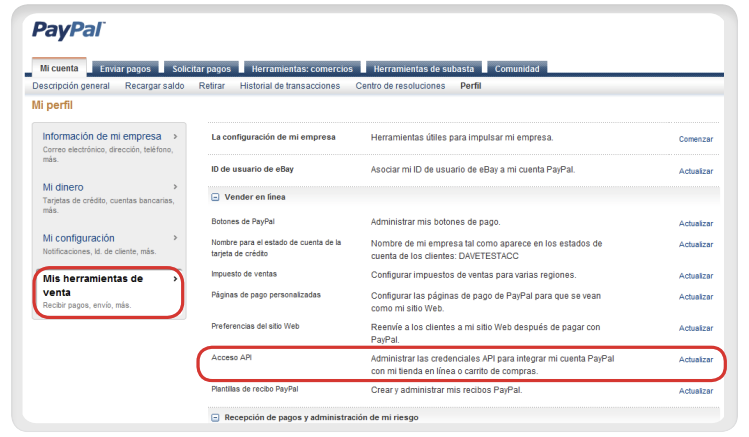
Task: Click the Mi perfil heading
Action: 52,105
